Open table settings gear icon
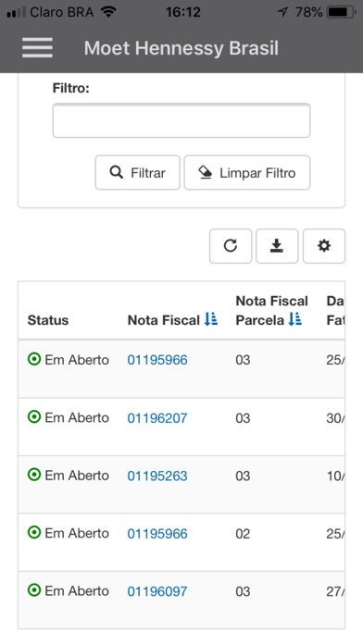Viewport: 363px width, 644px height. (324, 246)
